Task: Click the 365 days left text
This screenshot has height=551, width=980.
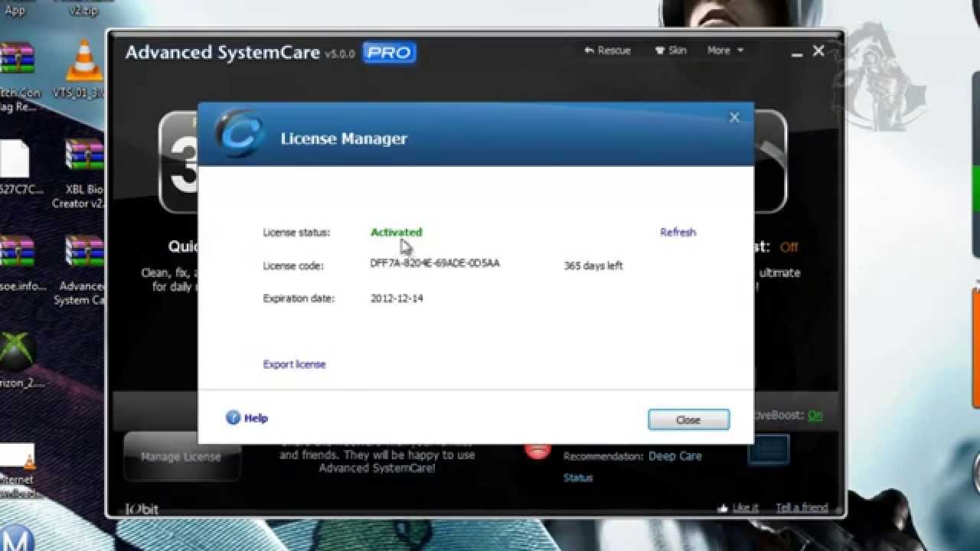Action: (x=593, y=266)
